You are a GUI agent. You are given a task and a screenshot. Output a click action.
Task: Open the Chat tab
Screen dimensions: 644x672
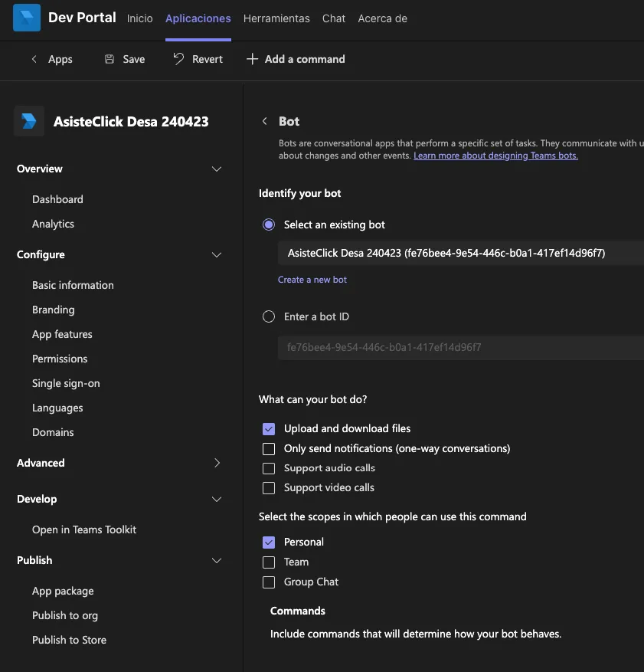pyautogui.click(x=334, y=18)
